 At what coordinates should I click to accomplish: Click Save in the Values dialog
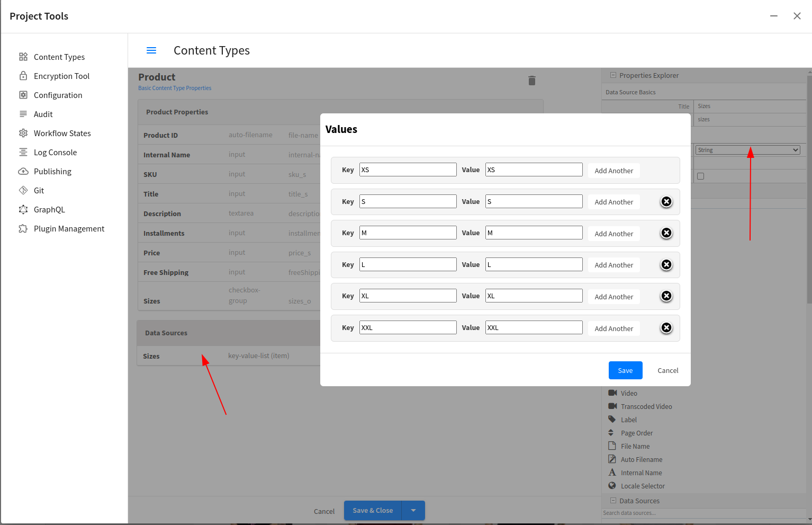tap(625, 370)
